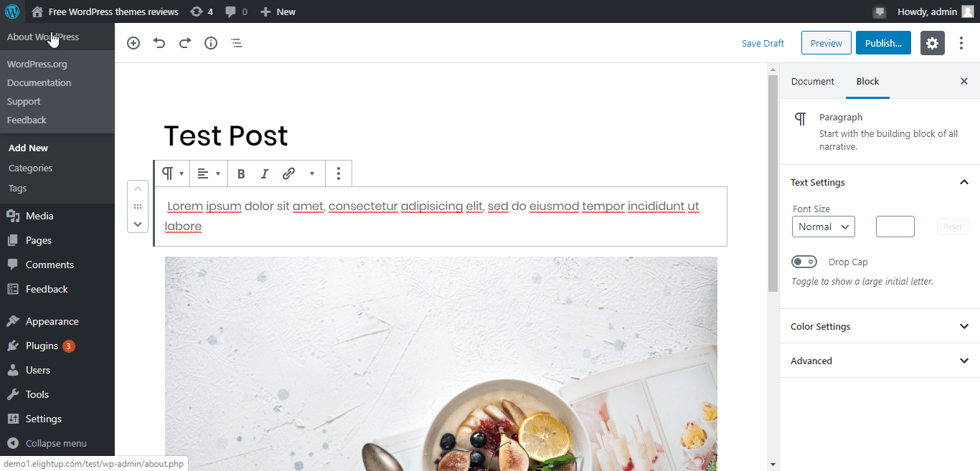Apply bold formatting to paragraph
The width and height of the screenshot is (980, 471).
coord(241,173)
